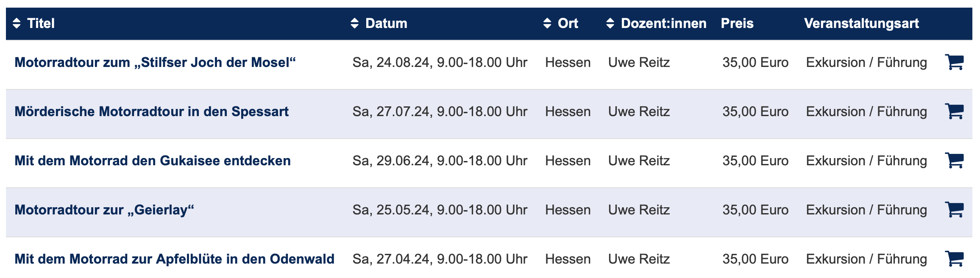The image size is (980, 278).
Task: Click the Datum column header text
Action: (386, 23)
